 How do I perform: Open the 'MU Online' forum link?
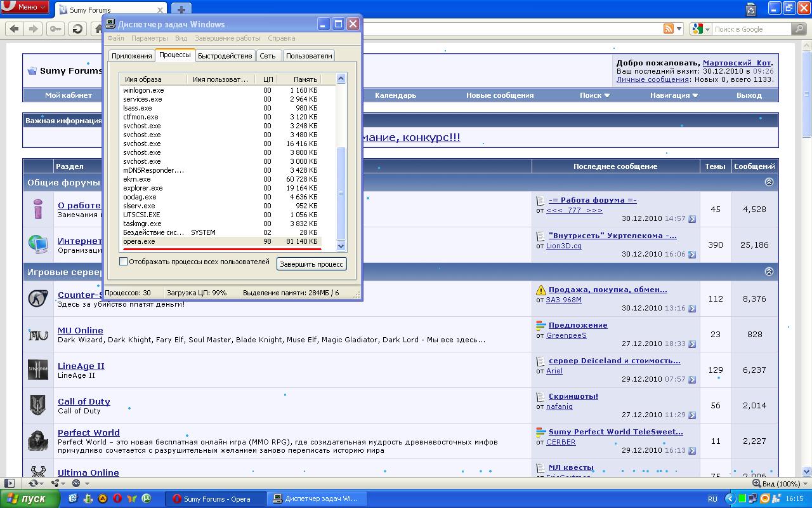tap(80, 330)
